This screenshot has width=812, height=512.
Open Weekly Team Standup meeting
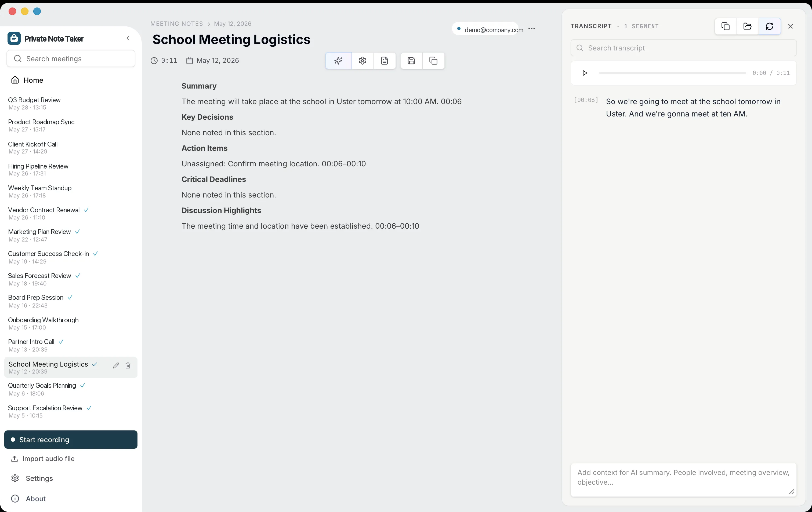tap(71, 191)
